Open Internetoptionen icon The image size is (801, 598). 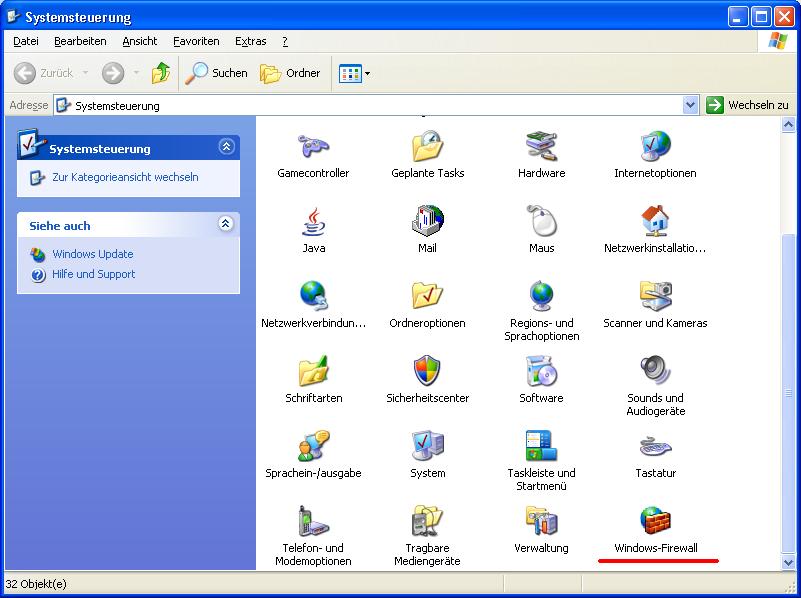tap(655, 146)
